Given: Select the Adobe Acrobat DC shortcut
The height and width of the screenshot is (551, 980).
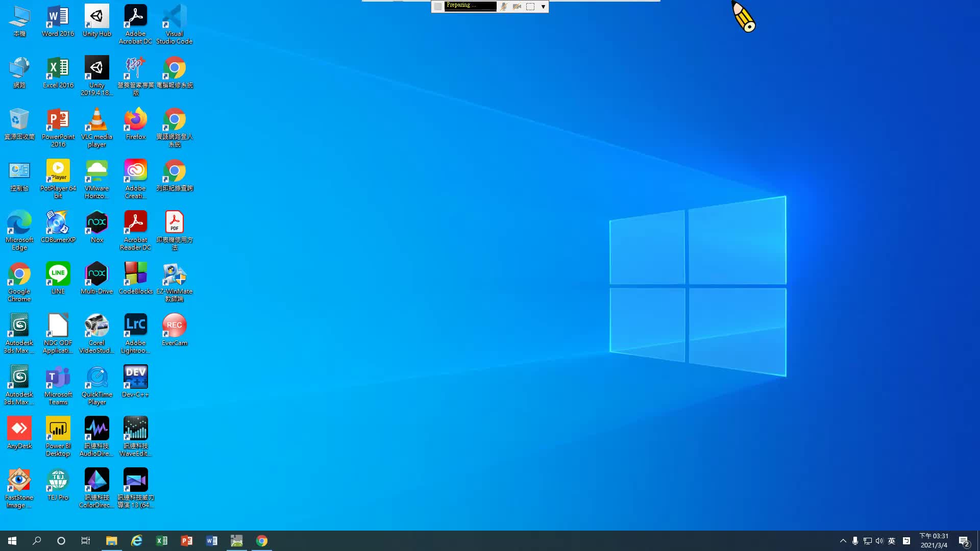Looking at the screenshot, I should pyautogui.click(x=135, y=24).
